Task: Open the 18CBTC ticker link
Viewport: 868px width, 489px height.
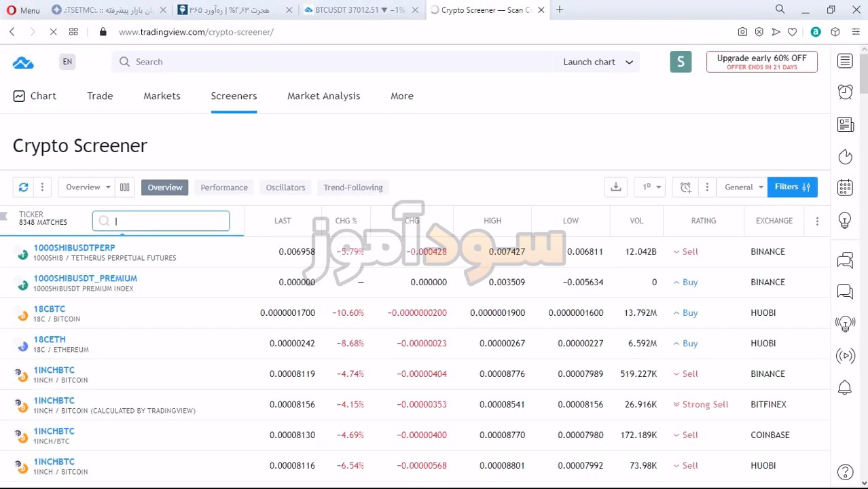Action: (50, 309)
